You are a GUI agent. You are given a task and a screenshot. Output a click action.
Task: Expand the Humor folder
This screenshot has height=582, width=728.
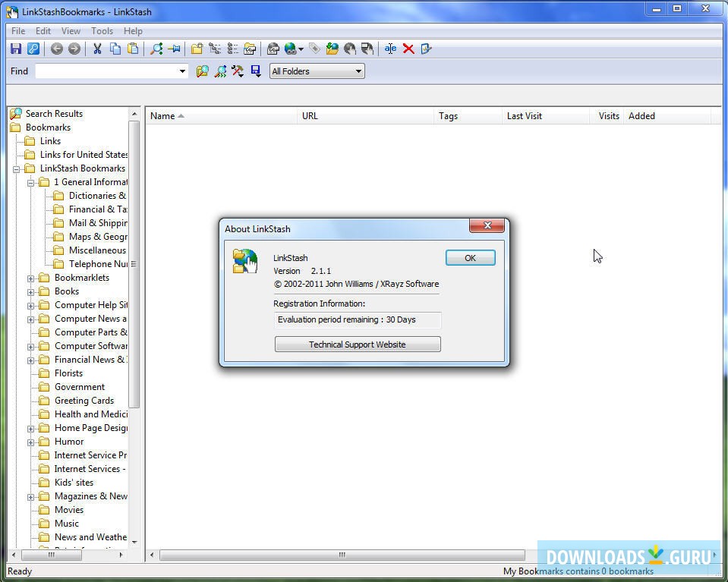pos(30,442)
